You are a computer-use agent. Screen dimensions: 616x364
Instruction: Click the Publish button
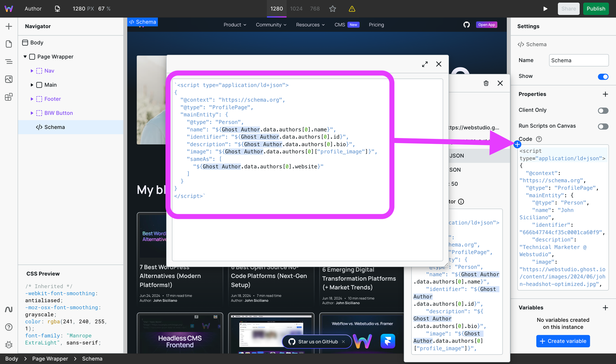click(x=596, y=9)
